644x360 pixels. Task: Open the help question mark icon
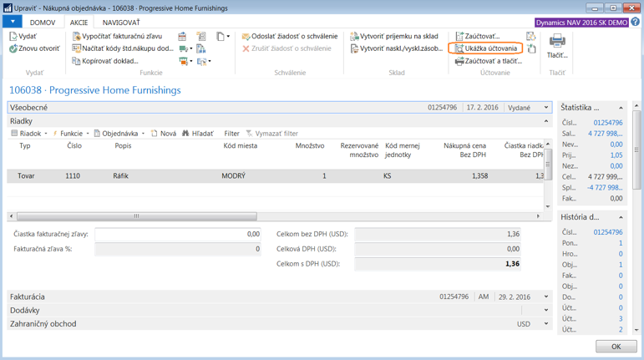(636, 23)
